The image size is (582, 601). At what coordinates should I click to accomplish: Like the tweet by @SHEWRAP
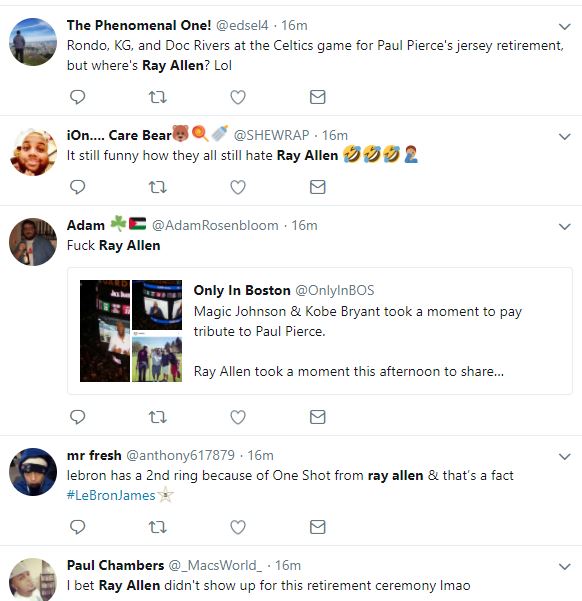coord(238,187)
